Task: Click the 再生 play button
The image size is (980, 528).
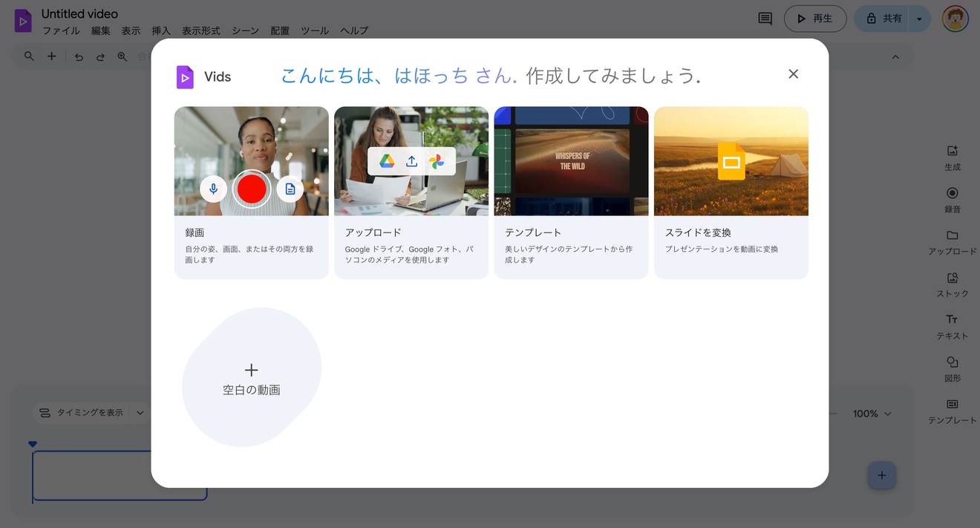Action: pyautogui.click(x=815, y=19)
